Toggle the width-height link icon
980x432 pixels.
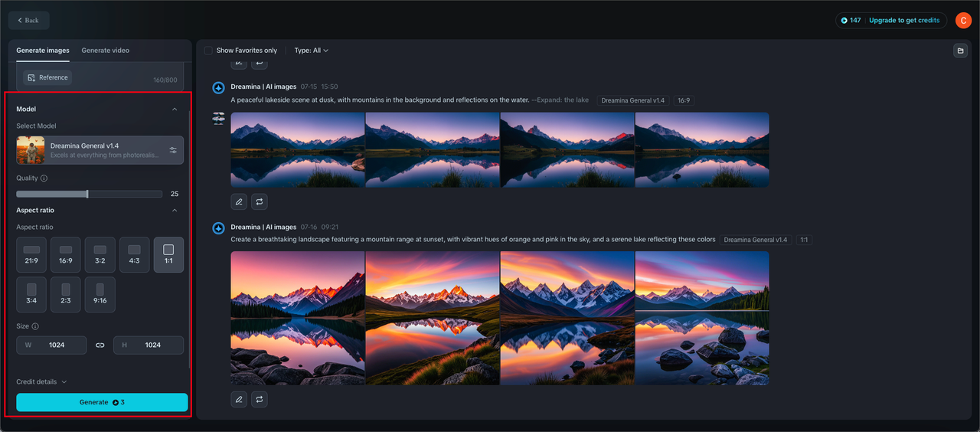[100, 345]
